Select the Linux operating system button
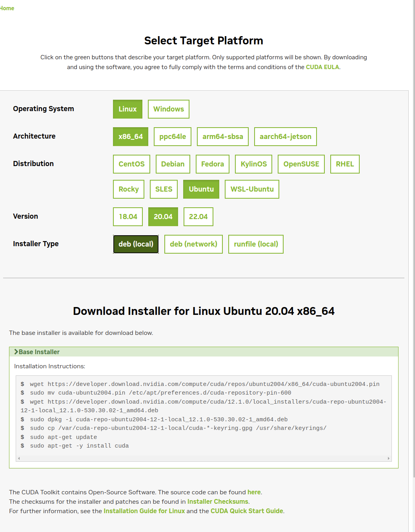415x532 pixels. (x=127, y=109)
